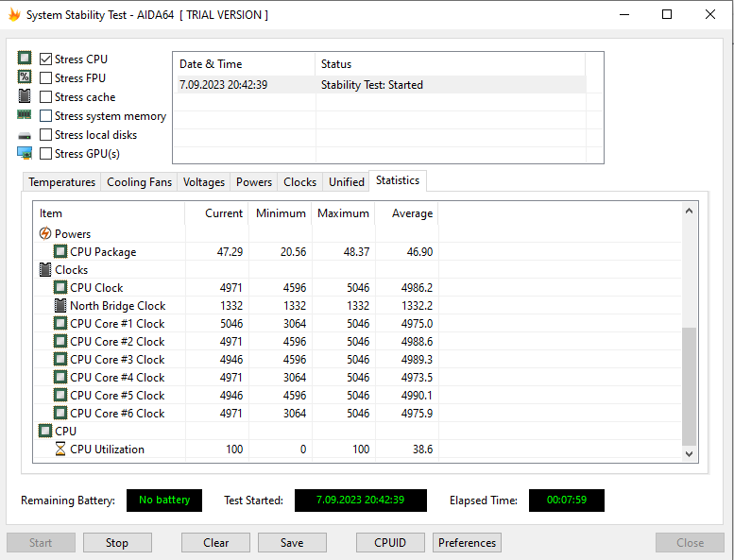Click the CPU Core #6 Clock icon
The width and height of the screenshot is (734, 560).
60,413
